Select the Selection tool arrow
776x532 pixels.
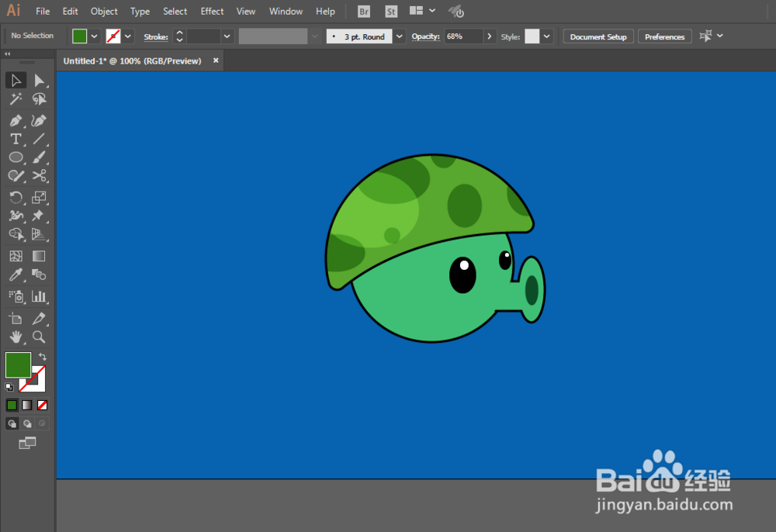(x=16, y=80)
